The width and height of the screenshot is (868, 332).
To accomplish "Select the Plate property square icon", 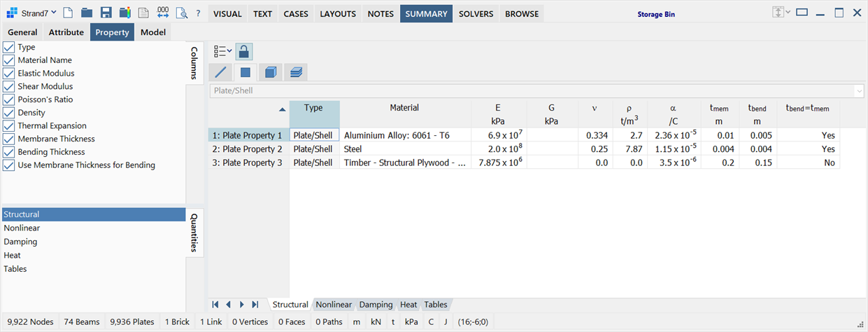I will tap(246, 71).
